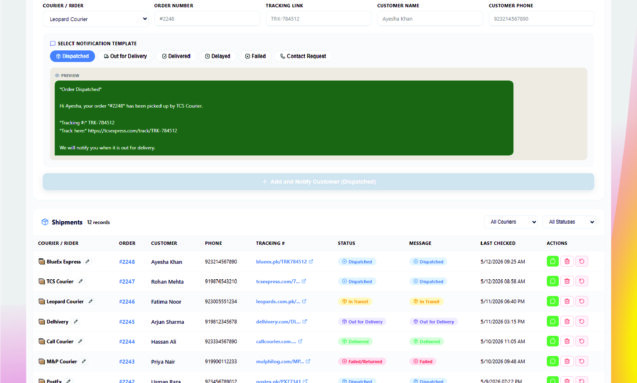Viewport: 637px width, 383px height.
Task: Refresh tracking status of order #2247
Action: [582, 281]
